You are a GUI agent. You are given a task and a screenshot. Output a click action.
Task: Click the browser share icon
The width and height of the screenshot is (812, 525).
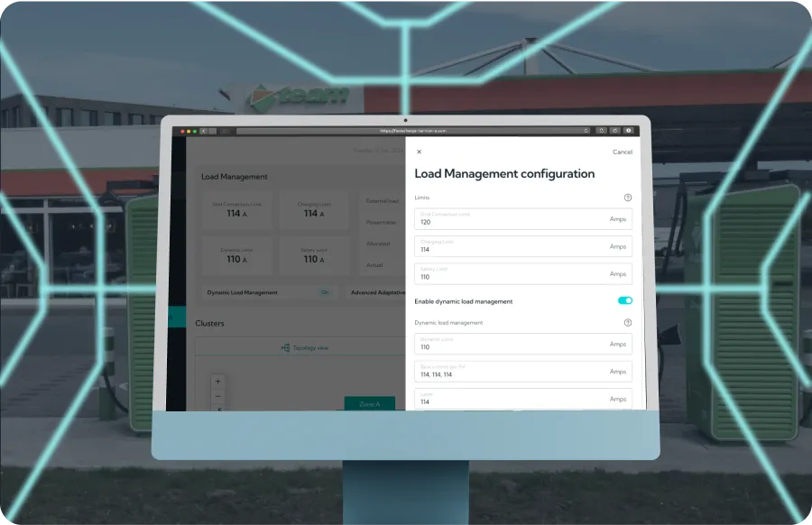[x=601, y=131]
